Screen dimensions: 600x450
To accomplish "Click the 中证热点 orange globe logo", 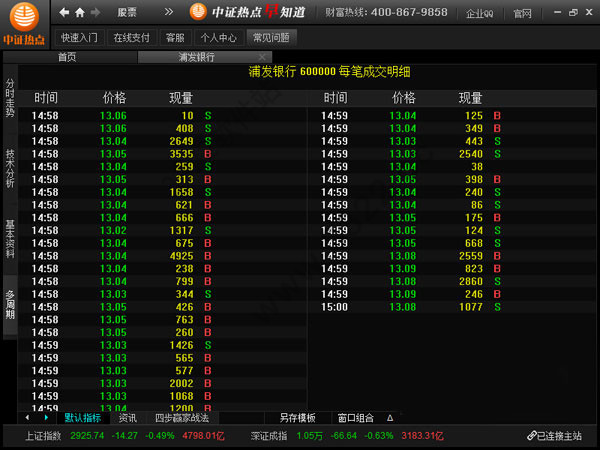I will coord(24,17).
